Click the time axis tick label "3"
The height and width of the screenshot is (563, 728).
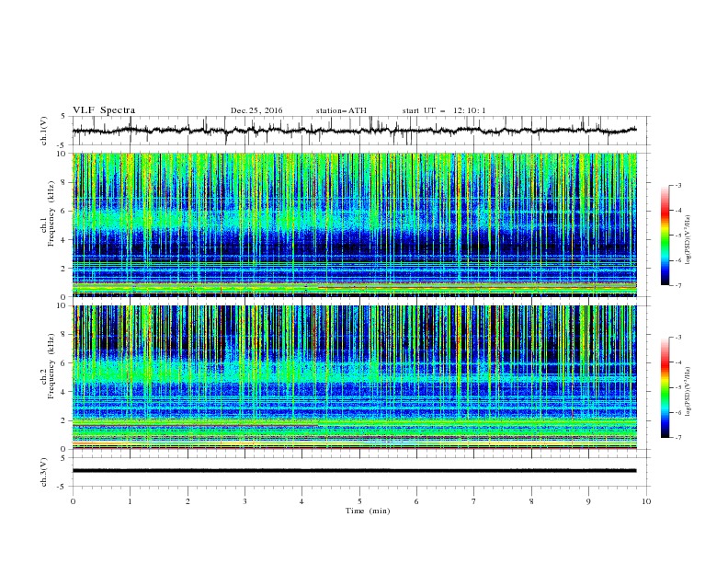pyautogui.click(x=245, y=501)
